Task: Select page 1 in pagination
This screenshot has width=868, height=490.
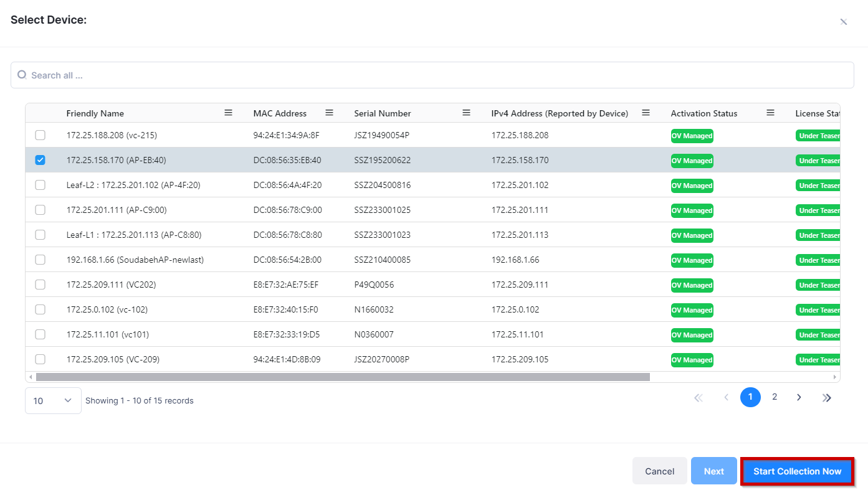Action: [x=750, y=397]
